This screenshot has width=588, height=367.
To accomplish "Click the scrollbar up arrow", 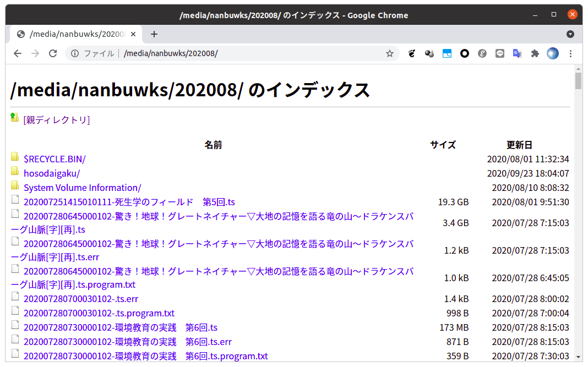I will [578, 68].
